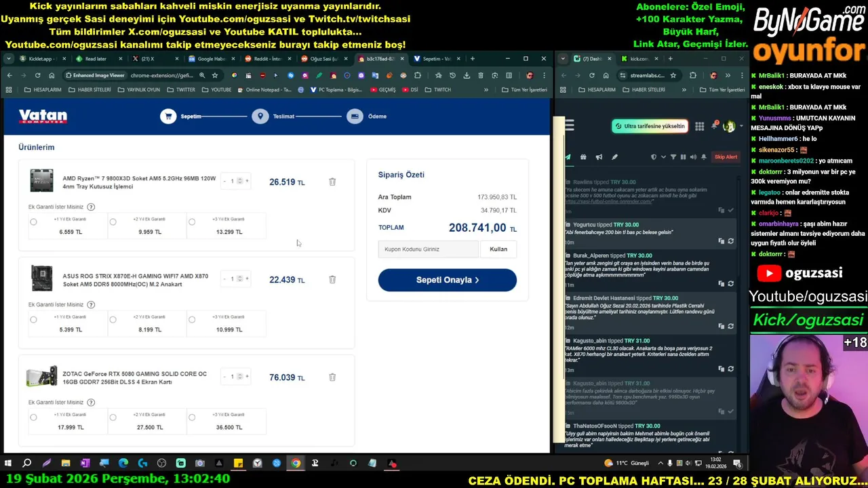This screenshot has width=868, height=488.
Task: Increase quantity of the ZOTAC RTX 5080
Action: [x=247, y=376]
